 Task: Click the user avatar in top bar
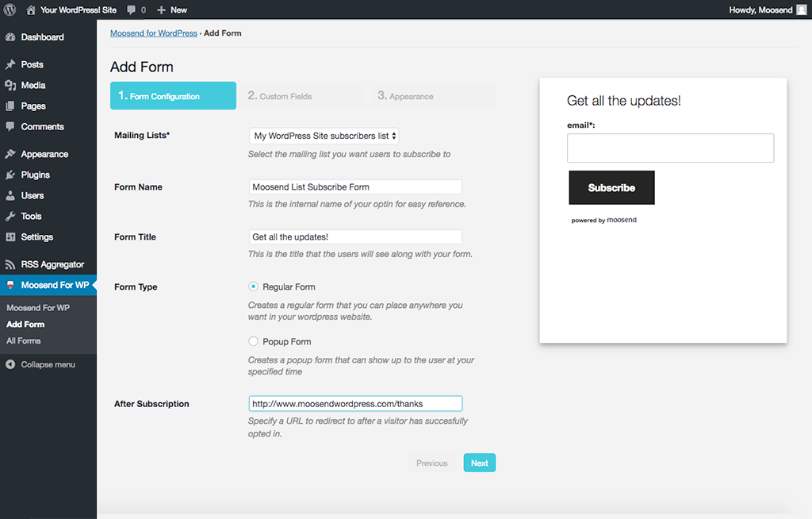coord(801,10)
